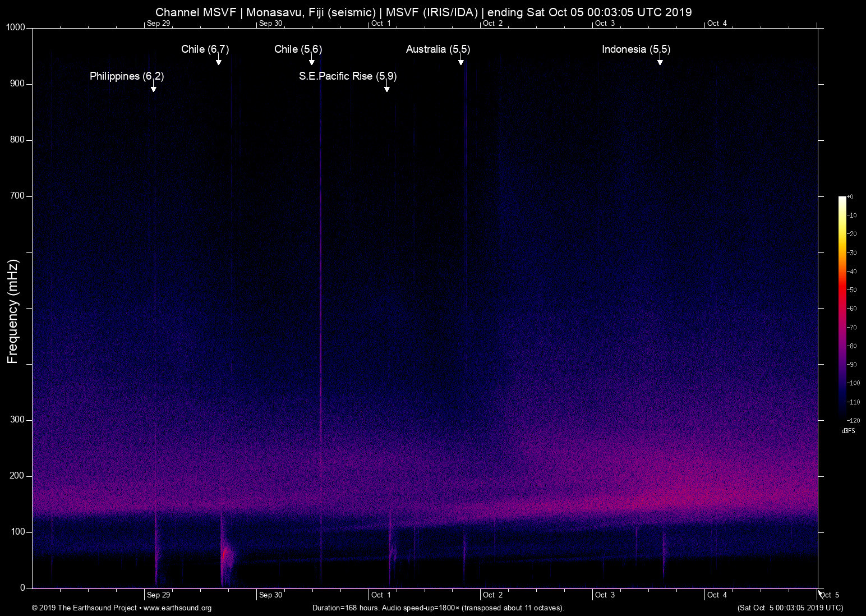The image size is (866, 616).
Task: Click the 100 frequency axis label
Action: pyautogui.click(x=18, y=532)
